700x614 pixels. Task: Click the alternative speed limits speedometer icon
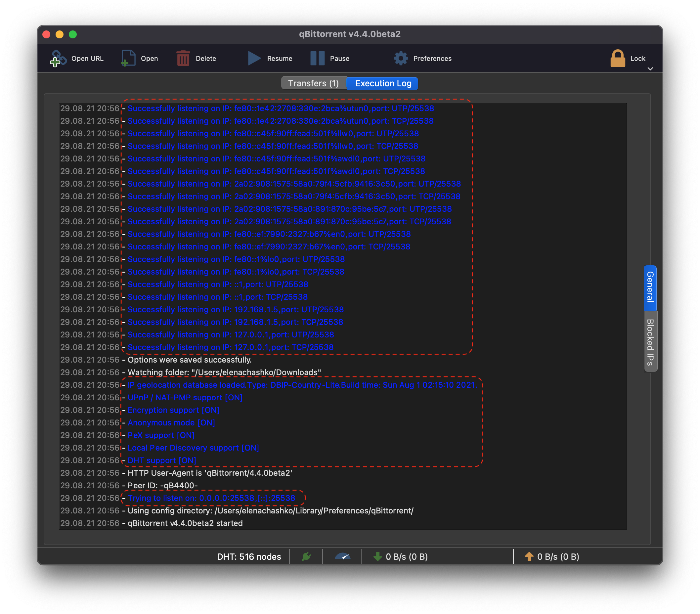pyautogui.click(x=342, y=556)
